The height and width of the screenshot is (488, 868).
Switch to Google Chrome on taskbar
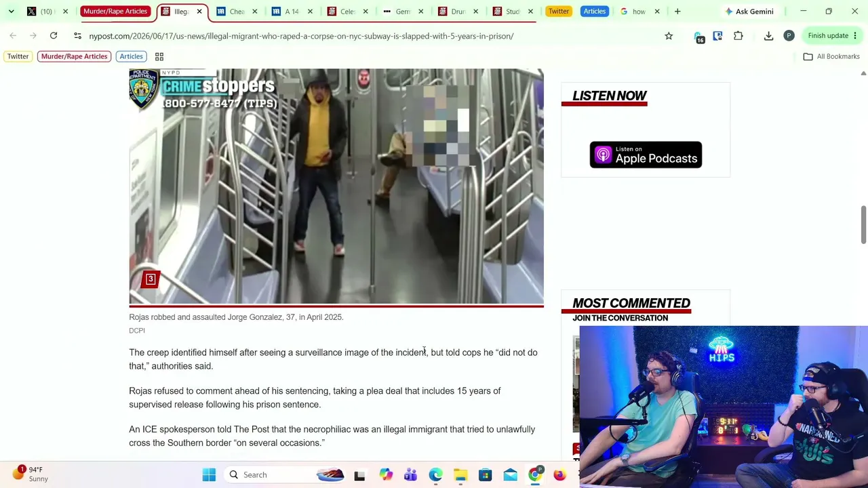pos(536,475)
